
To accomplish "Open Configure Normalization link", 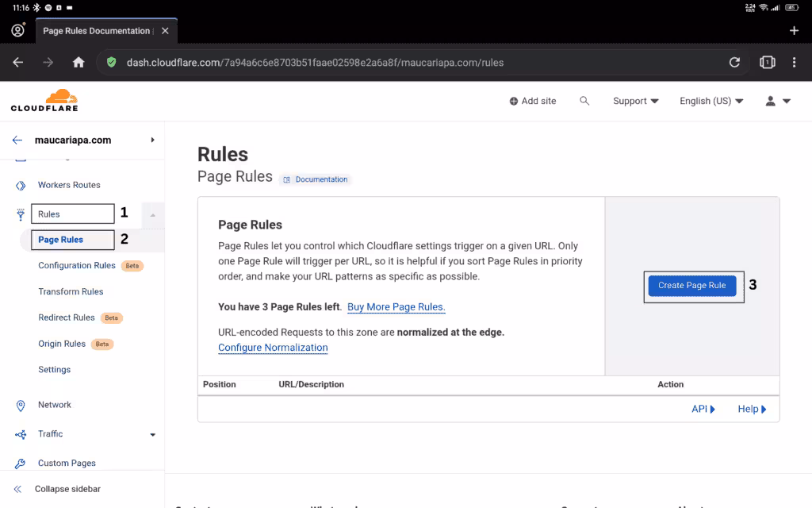I will point(273,348).
